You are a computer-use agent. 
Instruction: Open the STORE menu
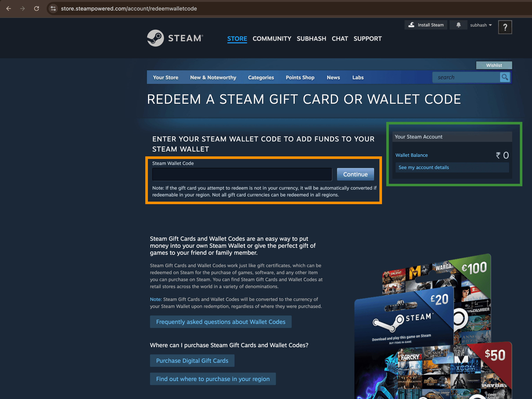tap(237, 38)
